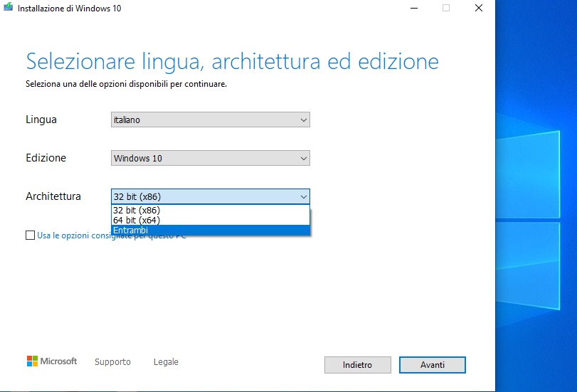The image size is (577, 392).
Task: Choose '64 bit (x64)' architecture option
Action: (x=211, y=220)
